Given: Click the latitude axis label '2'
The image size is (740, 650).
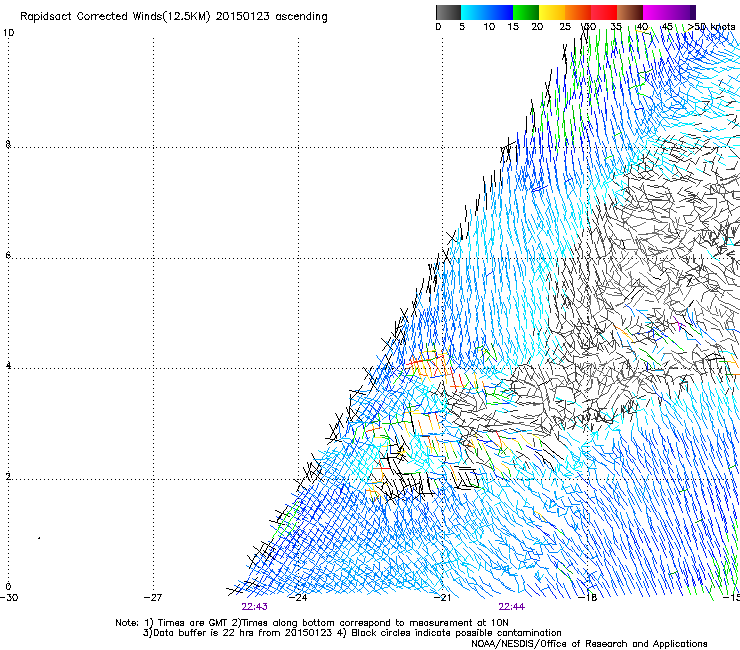Looking at the screenshot, I should coord(8,477).
